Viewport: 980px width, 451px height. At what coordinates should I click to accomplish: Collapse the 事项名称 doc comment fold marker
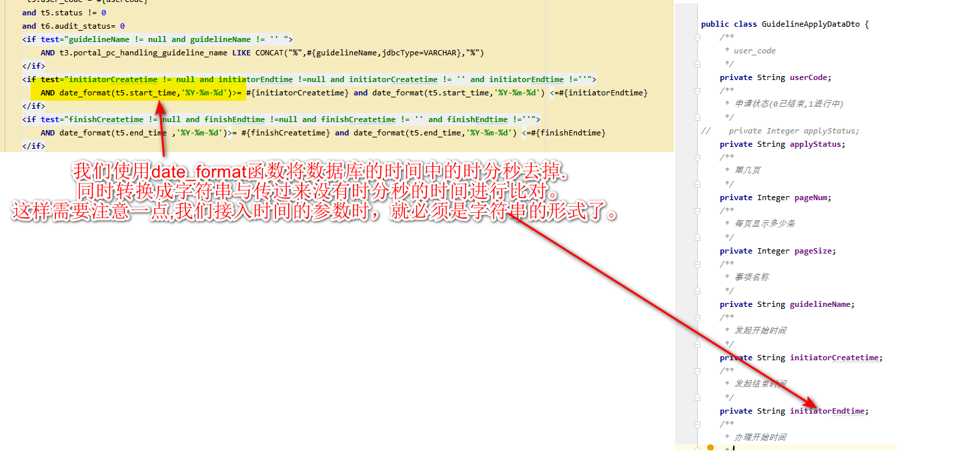coord(697,264)
